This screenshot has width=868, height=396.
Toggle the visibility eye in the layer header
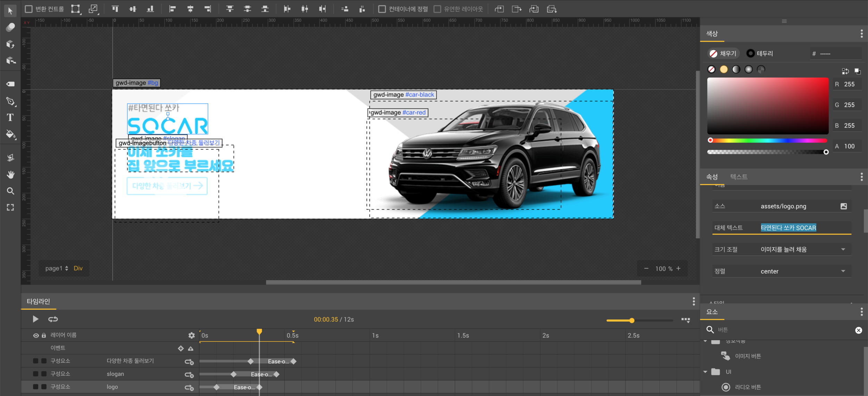coord(36,335)
